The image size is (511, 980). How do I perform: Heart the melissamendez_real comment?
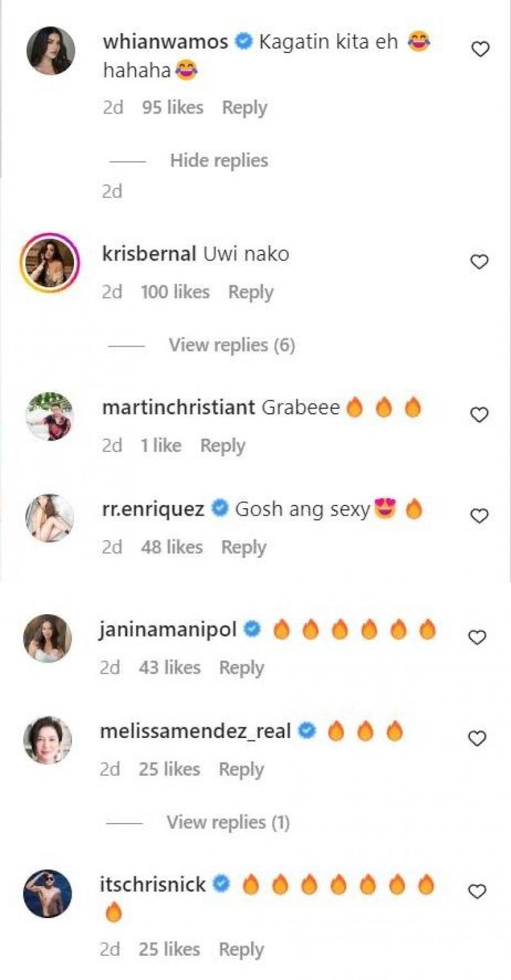(x=477, y=739)
